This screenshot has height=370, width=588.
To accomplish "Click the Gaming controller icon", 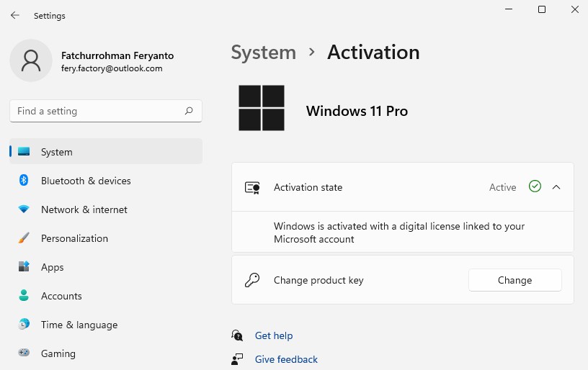I will [x=24, y=353].
